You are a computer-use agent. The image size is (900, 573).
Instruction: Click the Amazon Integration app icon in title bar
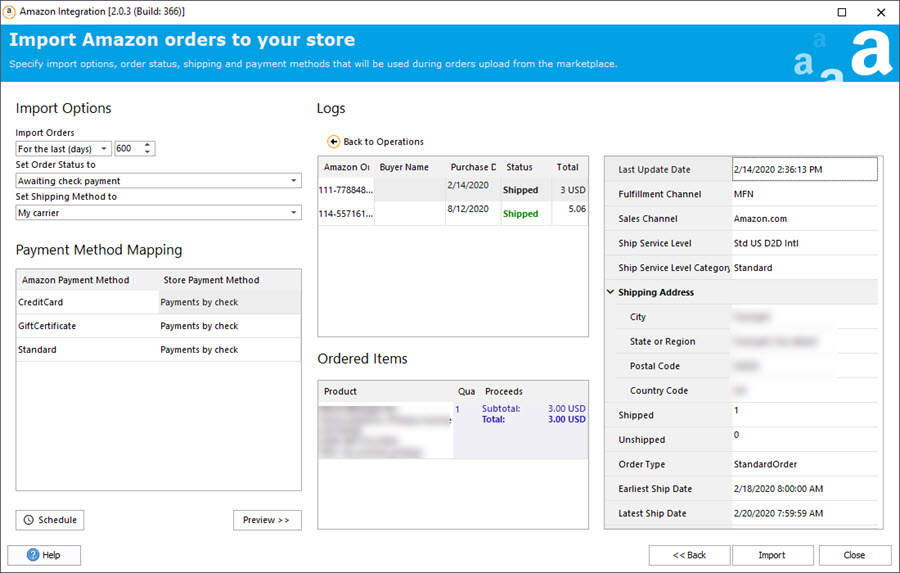pyautogui.click(x=9, y=11)
